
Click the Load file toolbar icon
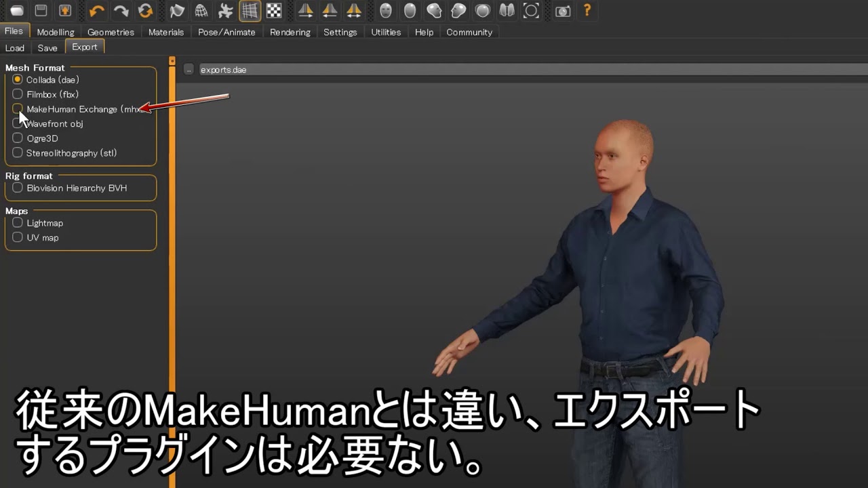pos(17,10)
